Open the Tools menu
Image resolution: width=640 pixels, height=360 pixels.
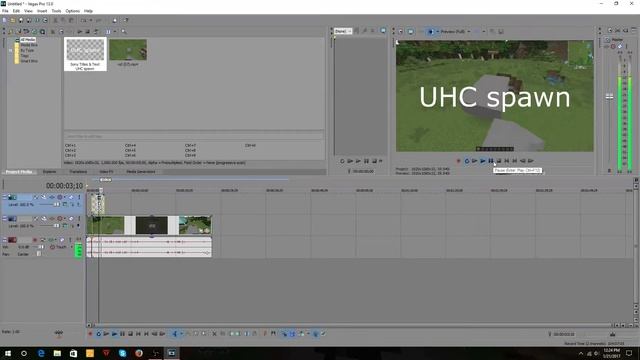56,11
